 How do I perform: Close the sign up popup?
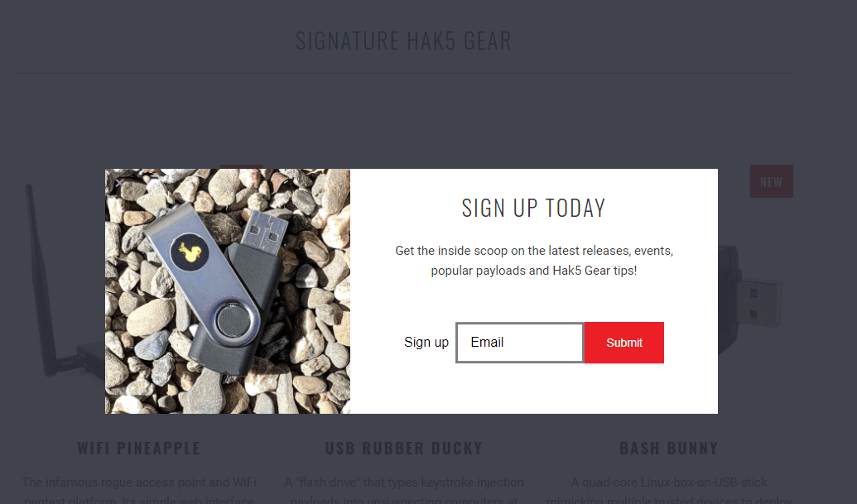pos(118,183)
